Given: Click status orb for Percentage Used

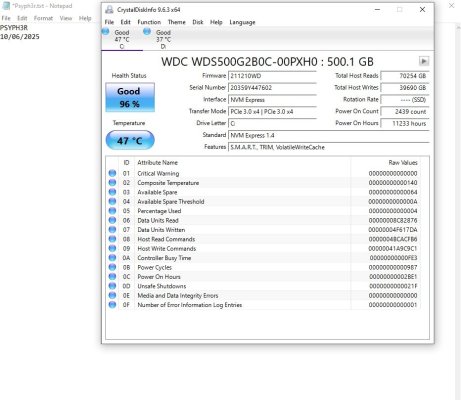Looking at the screenshot, I should [112, 211].
